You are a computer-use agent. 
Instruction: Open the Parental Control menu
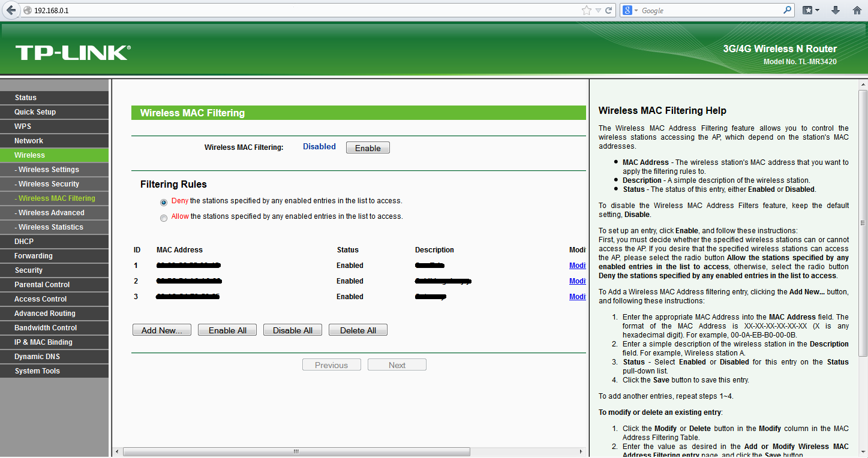(55, 285)
